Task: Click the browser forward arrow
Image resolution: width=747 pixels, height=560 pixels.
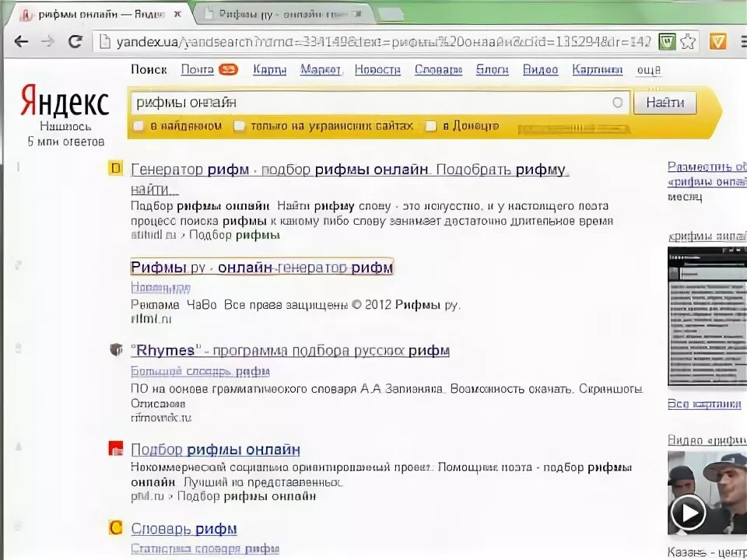Action: [x=47, y=42]
